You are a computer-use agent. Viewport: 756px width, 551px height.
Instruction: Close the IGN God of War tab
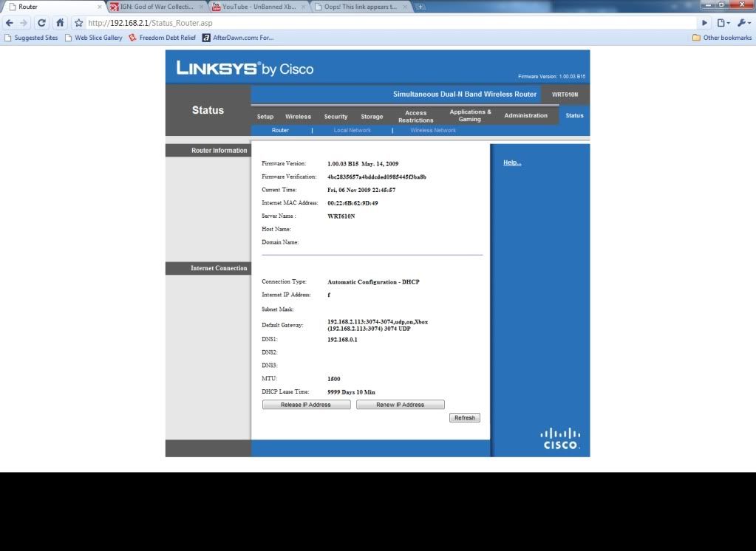click(x=201, y=7)
